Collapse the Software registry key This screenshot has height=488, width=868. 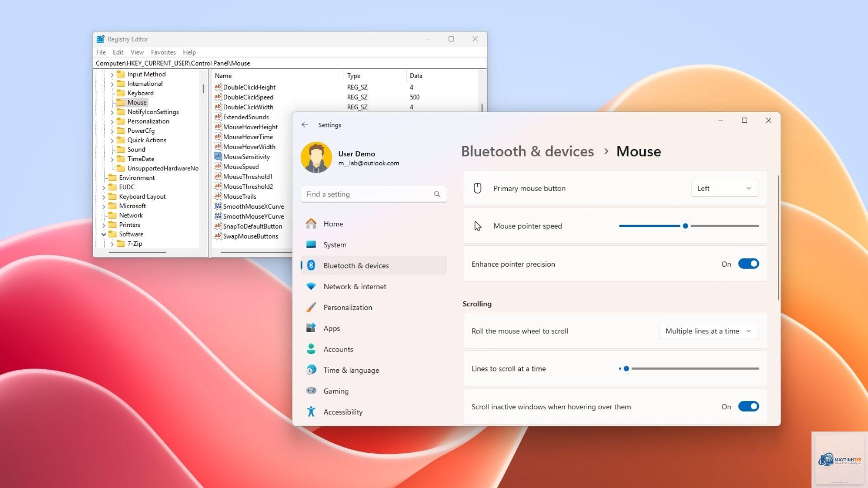point(104,234)
